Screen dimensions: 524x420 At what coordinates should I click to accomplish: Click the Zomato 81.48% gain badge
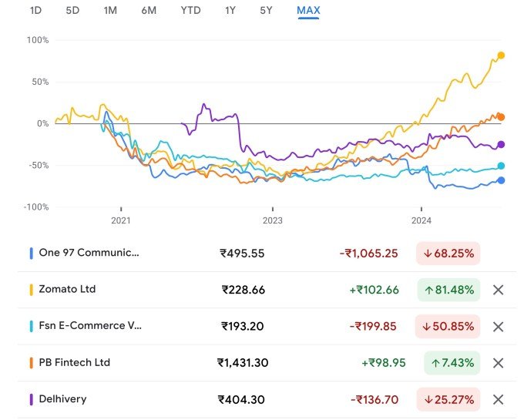tap(448, 290)
